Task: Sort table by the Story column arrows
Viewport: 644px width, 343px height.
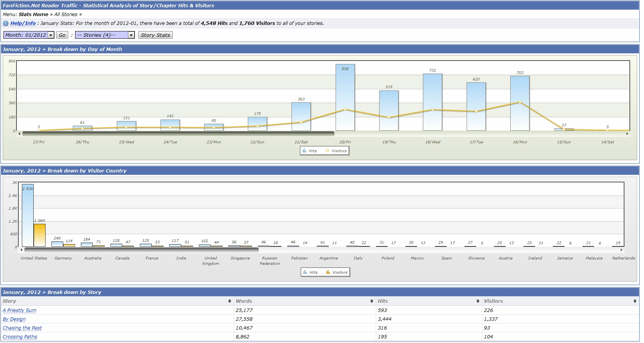Action: [x=229, y=301]
